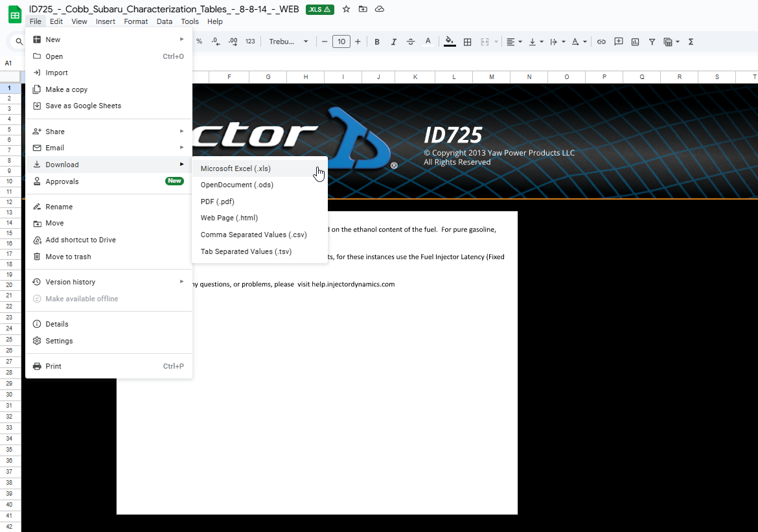Click the move-to-folder icon by title
This screenshot has width=758, height=532.
363,9
